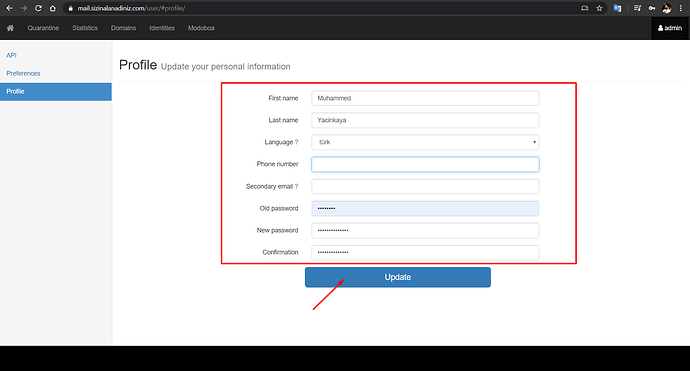Click the Secondary email input field

pos(425,186)
